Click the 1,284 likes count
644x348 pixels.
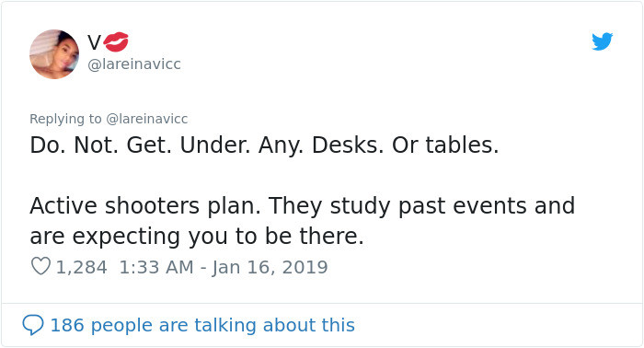81,267
